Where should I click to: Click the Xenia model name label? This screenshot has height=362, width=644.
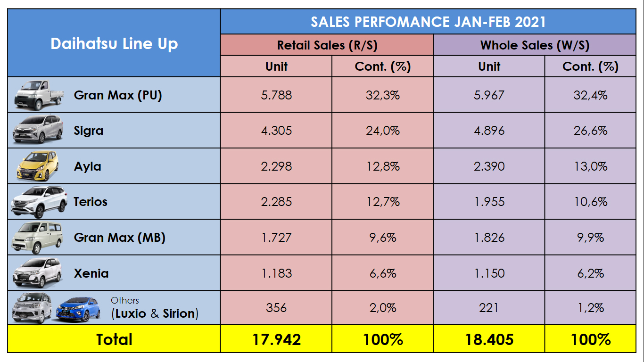(91, 273)
